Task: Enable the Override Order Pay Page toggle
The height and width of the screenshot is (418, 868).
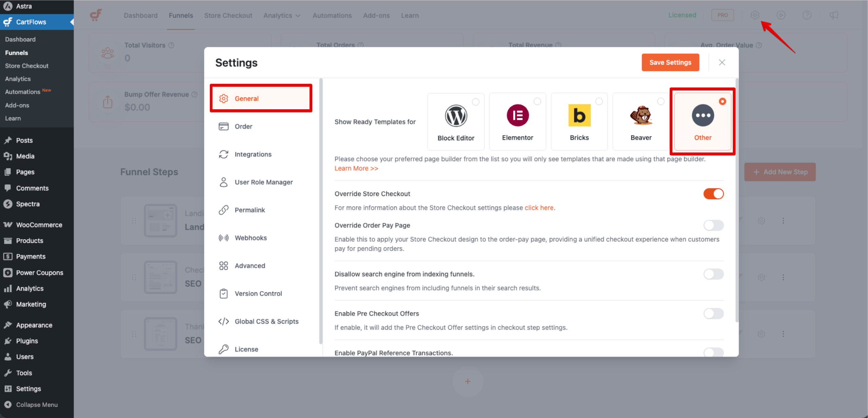Action: coord(713,225)
